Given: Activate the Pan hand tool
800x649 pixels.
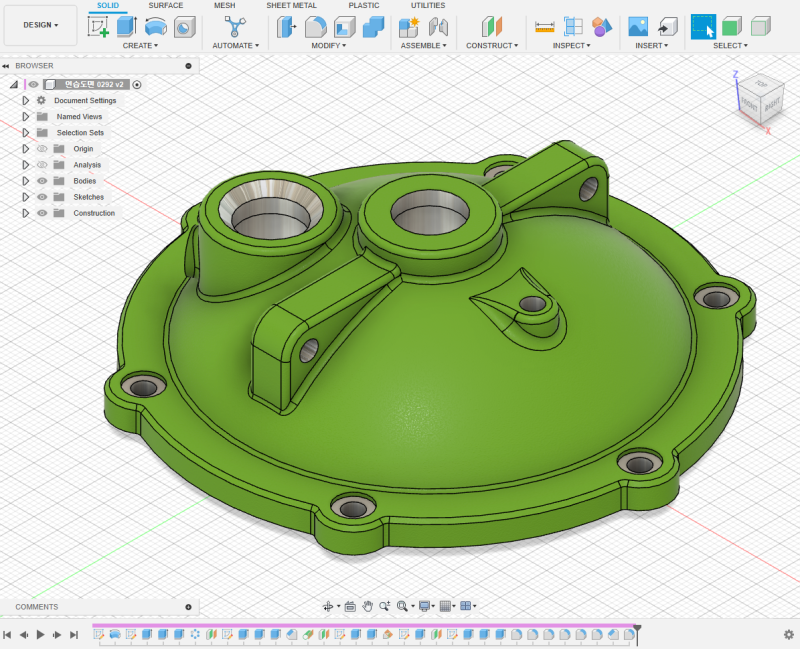Looking at the screenshot, I should click(x=368, y=606).
